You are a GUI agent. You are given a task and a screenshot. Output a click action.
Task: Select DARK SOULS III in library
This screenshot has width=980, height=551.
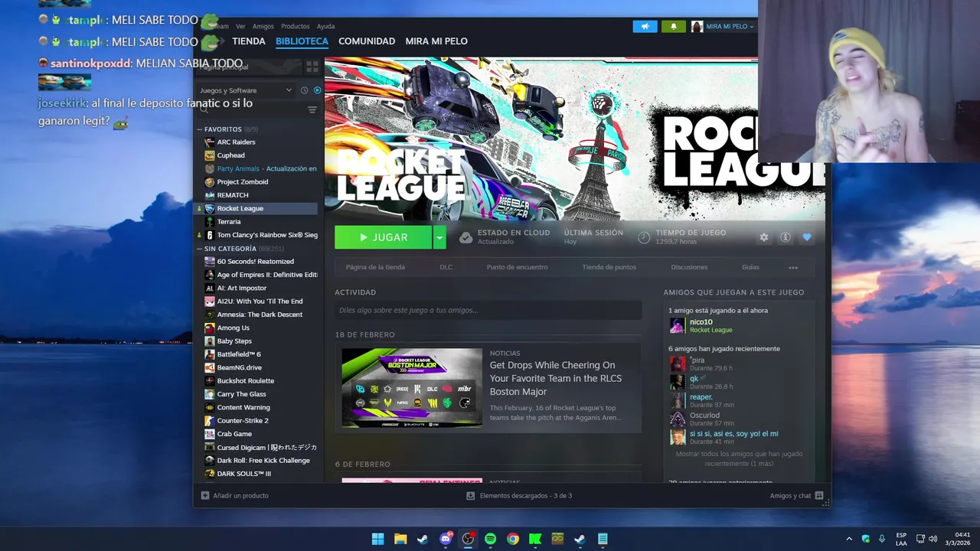click(x=243, y=474)
